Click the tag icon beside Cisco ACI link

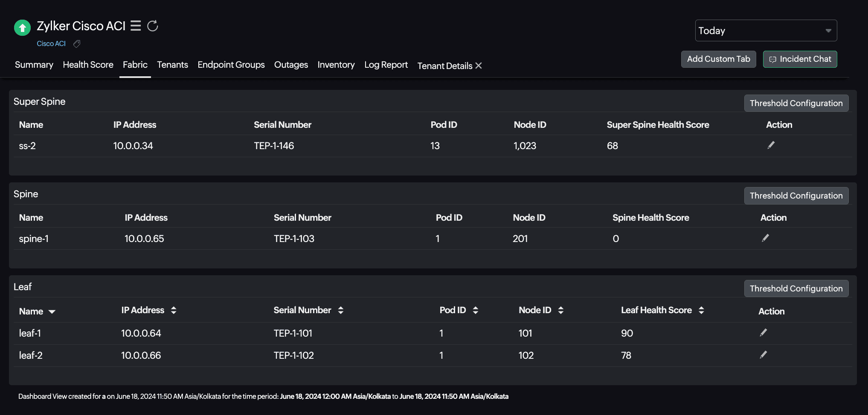coord(77,44)
